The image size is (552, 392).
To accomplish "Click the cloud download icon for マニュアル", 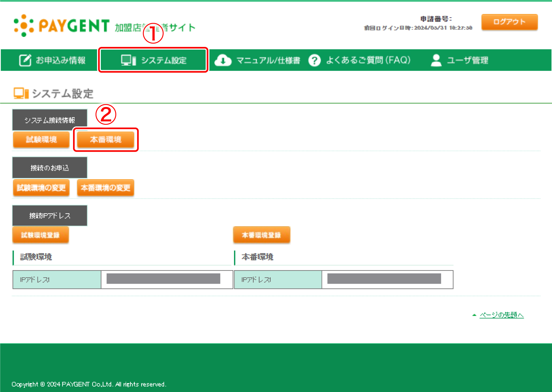I will [223, 60].
